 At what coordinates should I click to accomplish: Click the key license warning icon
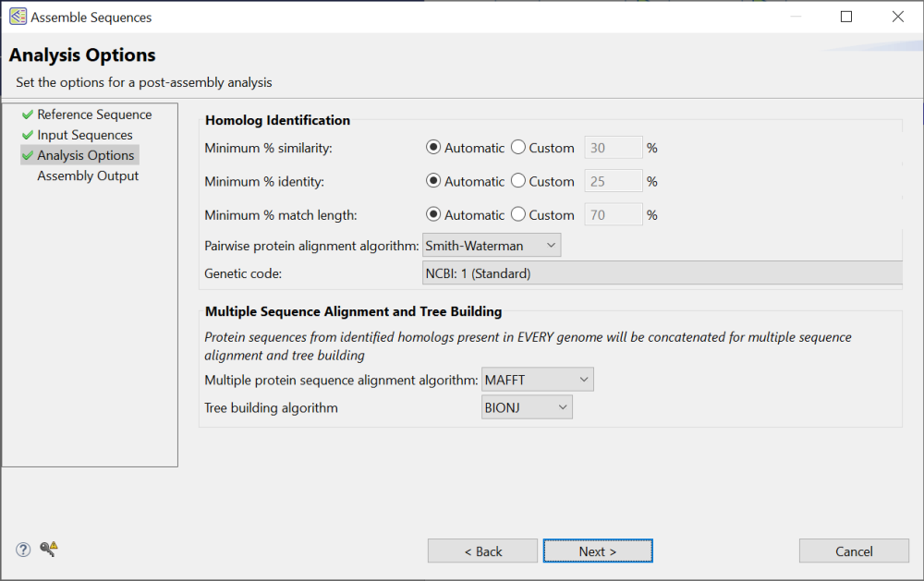click(46, 549)
